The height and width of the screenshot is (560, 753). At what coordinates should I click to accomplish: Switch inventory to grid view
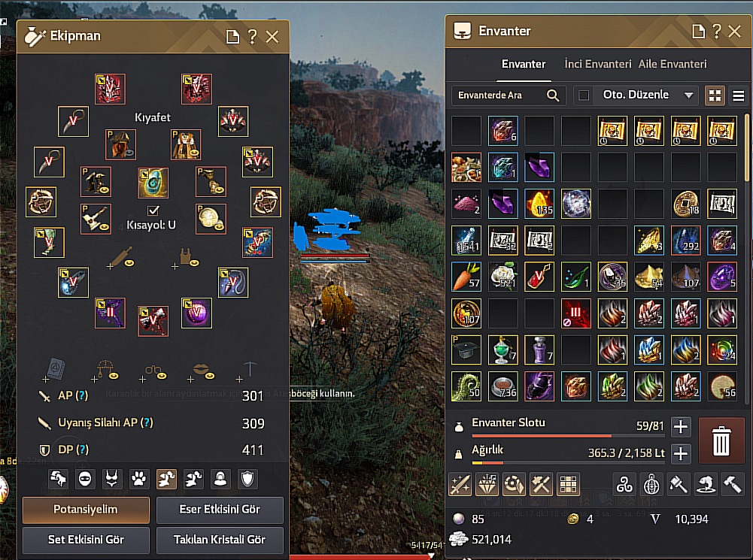coord(715,95)
